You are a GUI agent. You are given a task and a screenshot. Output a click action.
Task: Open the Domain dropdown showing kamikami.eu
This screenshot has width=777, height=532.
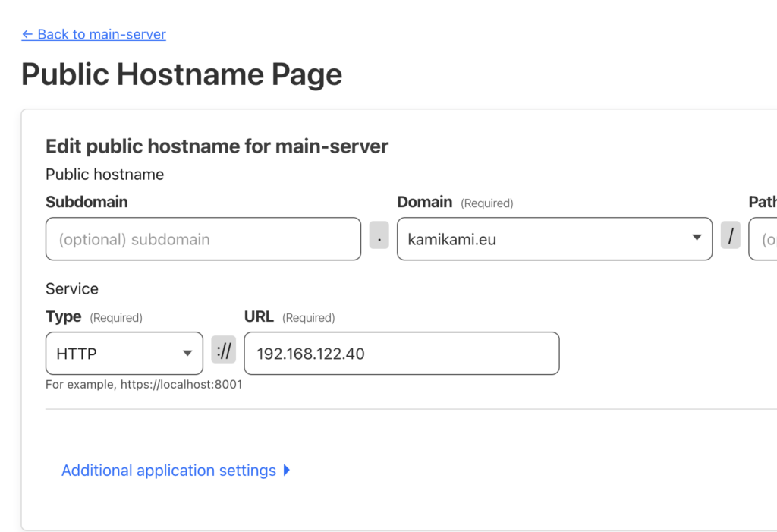[555, 239]
